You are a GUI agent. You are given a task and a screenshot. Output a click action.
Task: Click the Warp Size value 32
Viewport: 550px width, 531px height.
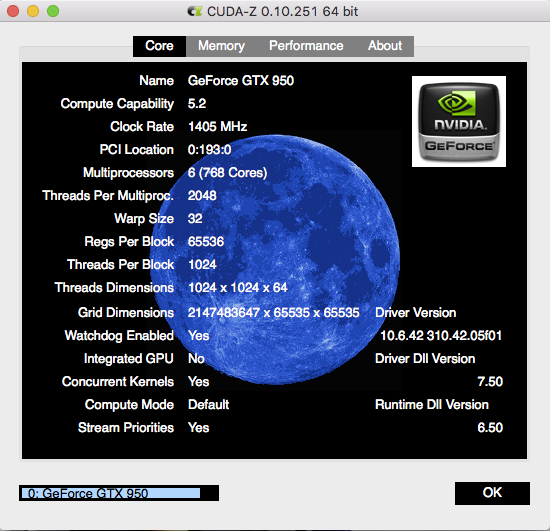[x=195, y=219]
